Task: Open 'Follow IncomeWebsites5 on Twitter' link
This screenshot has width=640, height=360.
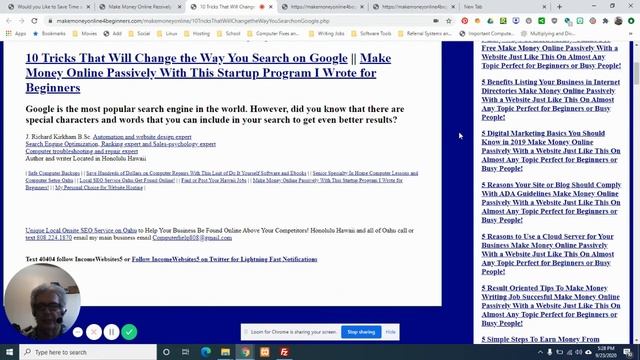Action: click(224, 259)
